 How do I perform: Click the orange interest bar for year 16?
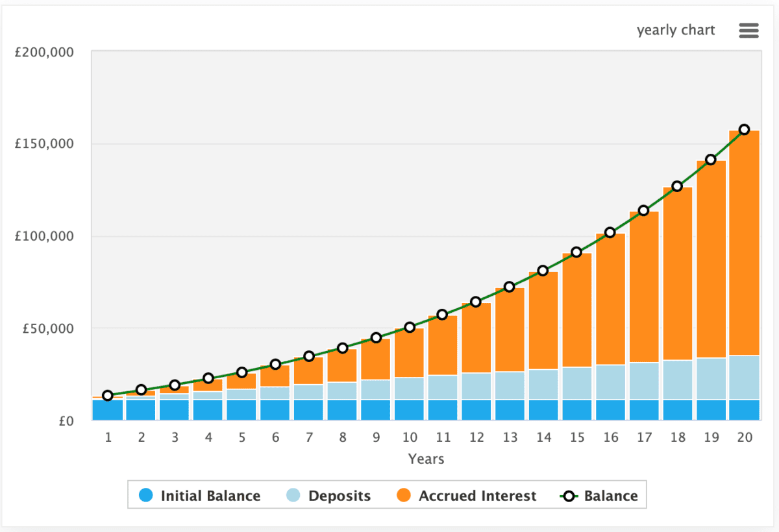tap(610, 299)
